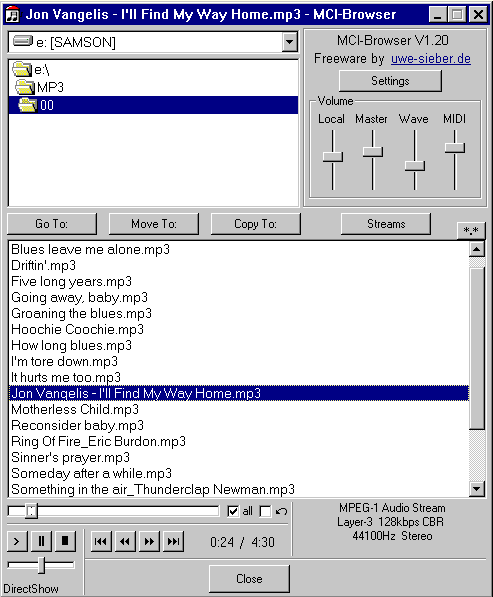
Task: Adjust the Wave volume slider
Action: pos(415,166)
